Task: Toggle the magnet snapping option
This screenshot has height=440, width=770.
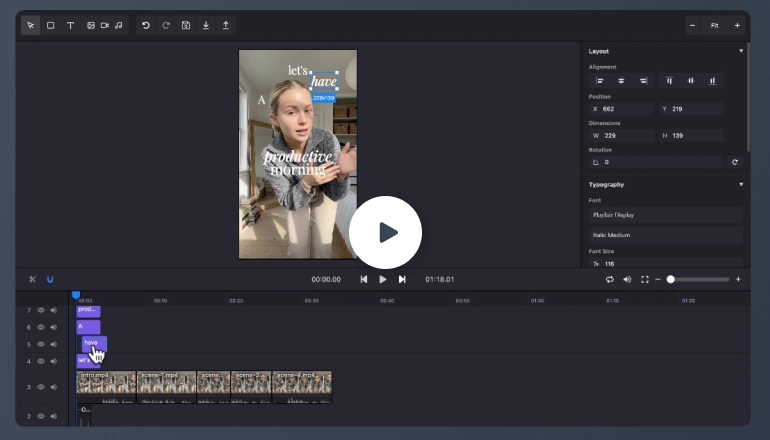Action: pos(50,279)
